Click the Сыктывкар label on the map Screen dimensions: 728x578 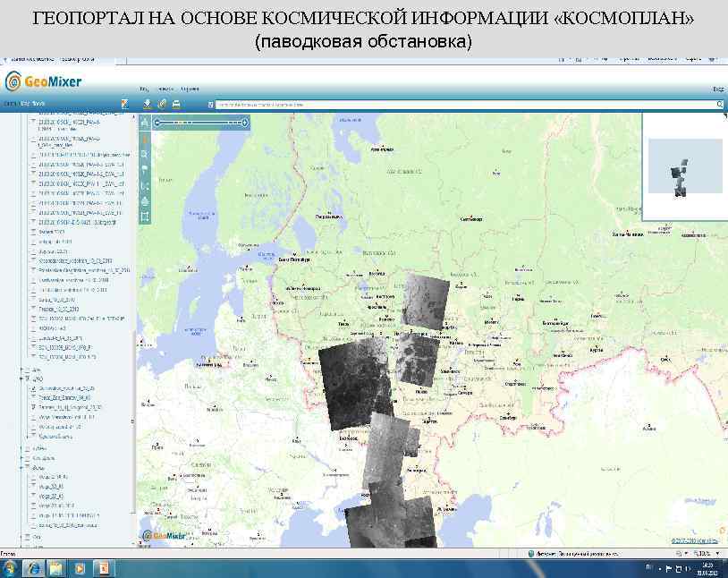[x=470, y=219]
